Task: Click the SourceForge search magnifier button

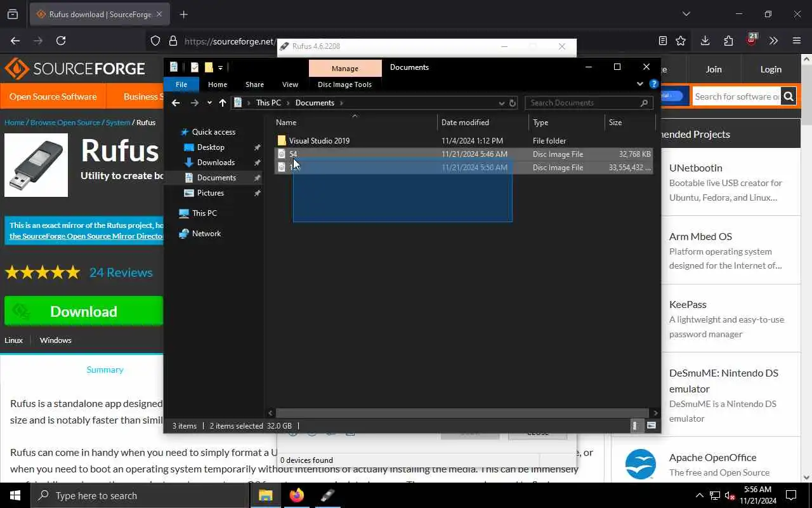Action: coord(789,97)
